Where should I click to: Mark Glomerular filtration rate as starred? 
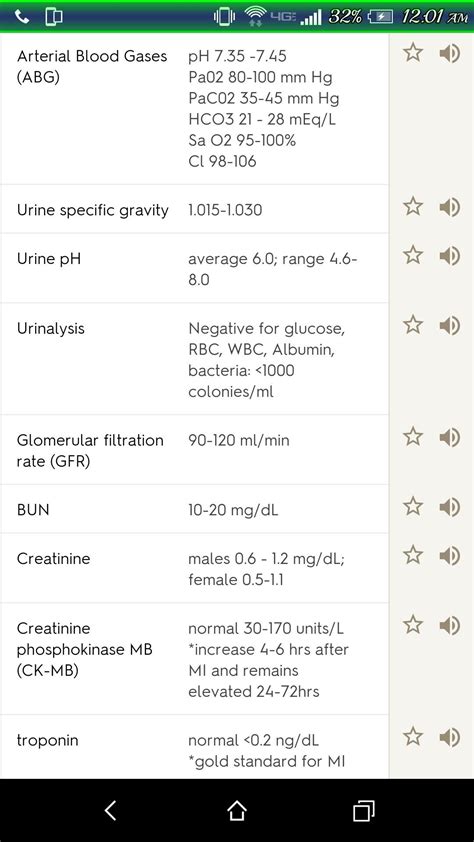tap(413, 437)
